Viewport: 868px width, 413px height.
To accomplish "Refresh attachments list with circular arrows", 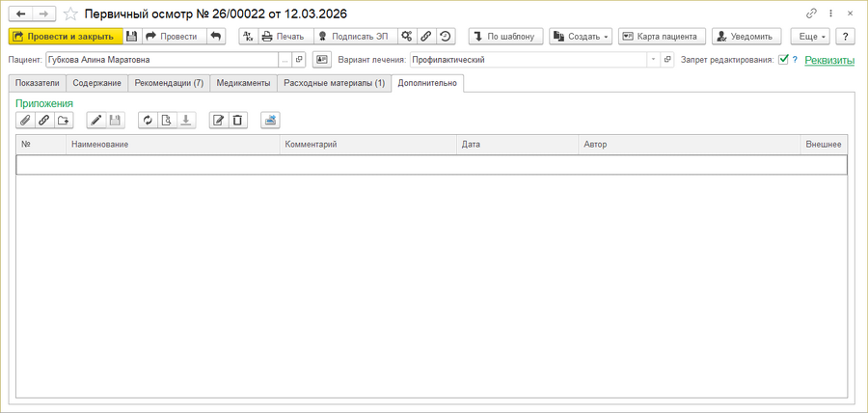I will pyautogui.click(x=148, y=120).
